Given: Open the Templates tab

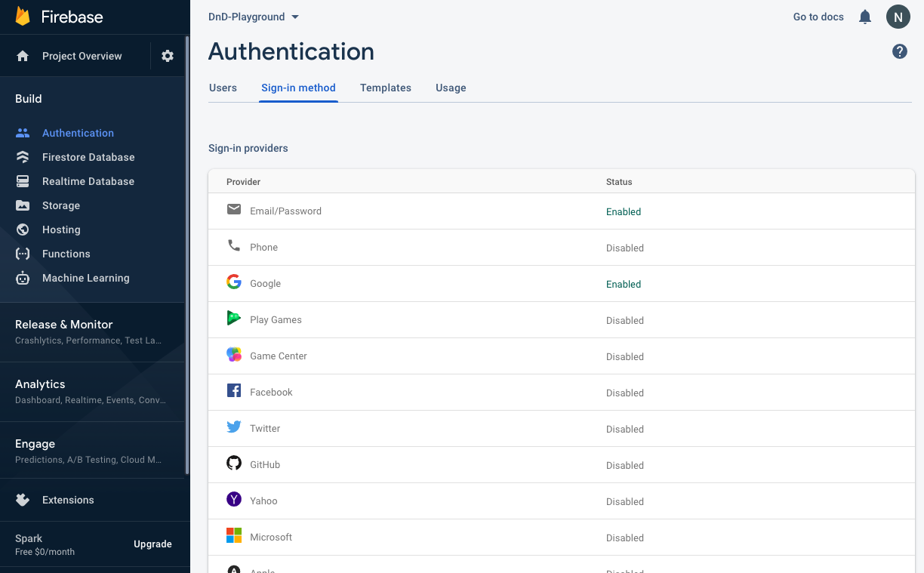Looking at the screenshot, I should click(x=386, y=88).
